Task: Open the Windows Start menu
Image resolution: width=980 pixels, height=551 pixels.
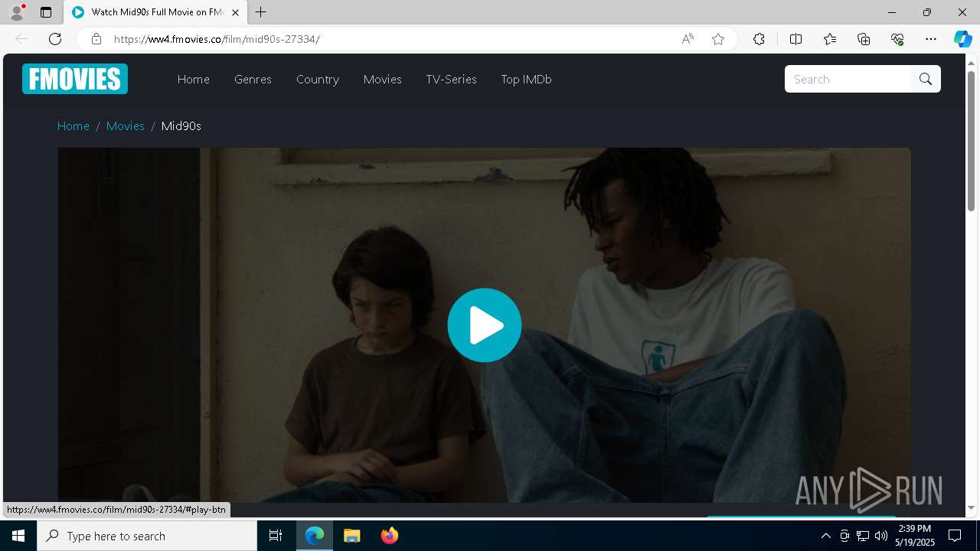Action: [x=18, y=536]
